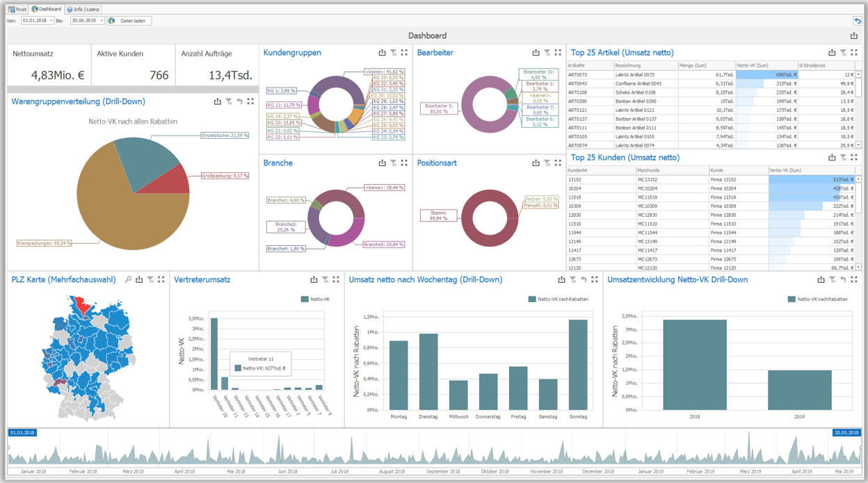Select the Einzelstücke: 21,59 % label
The height and width of the screenshot is (483, 868).
point(225,136)
